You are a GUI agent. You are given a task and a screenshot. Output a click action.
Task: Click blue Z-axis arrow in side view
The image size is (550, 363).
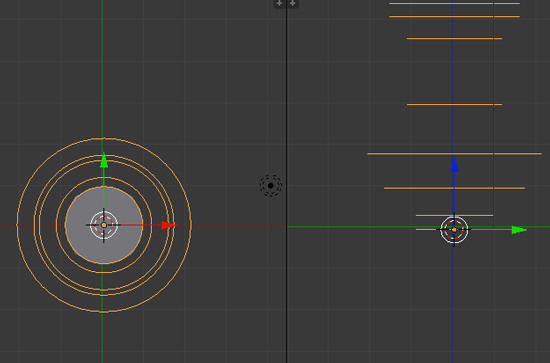(x=454, y=165)
